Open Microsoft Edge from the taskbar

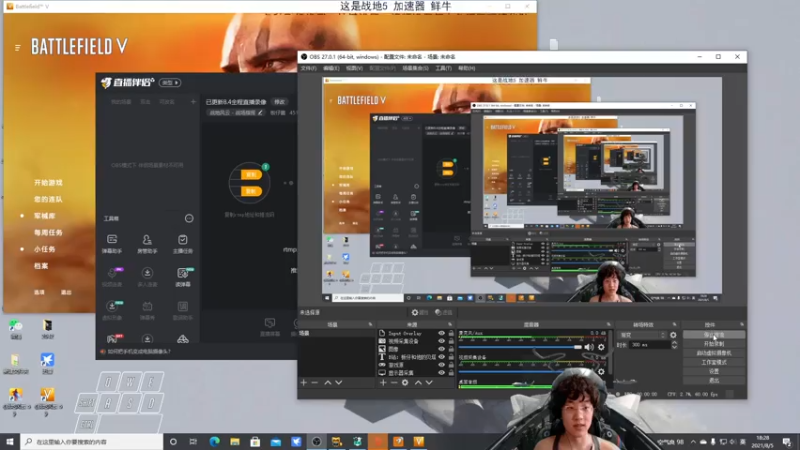coord(214,442)
